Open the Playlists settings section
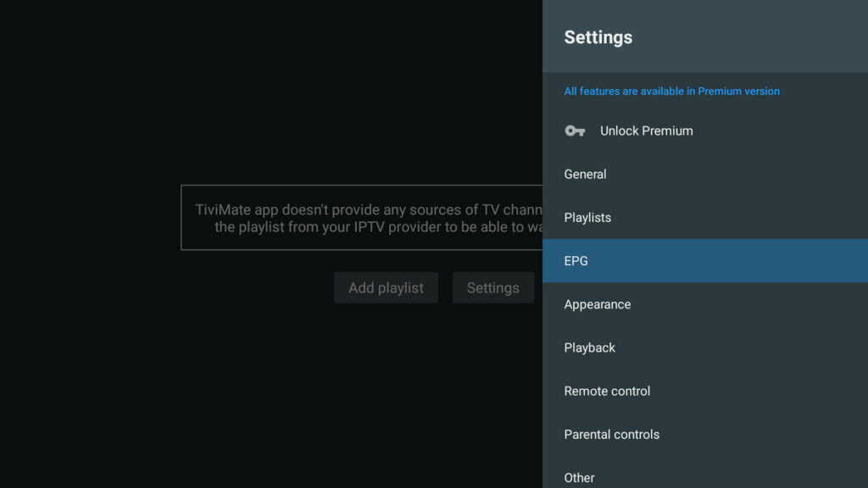This screenshot has height=488, width=868. pyautogui.click(x=587, y=218)
